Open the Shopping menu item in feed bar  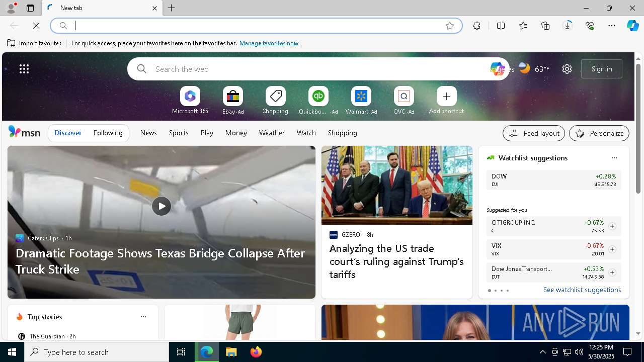click(x=342, y=133)
